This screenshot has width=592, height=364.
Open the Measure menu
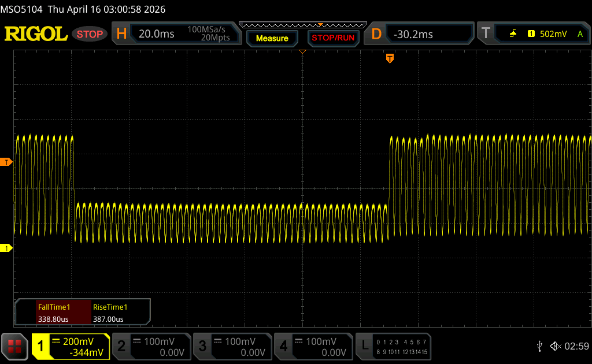point(272,38)
